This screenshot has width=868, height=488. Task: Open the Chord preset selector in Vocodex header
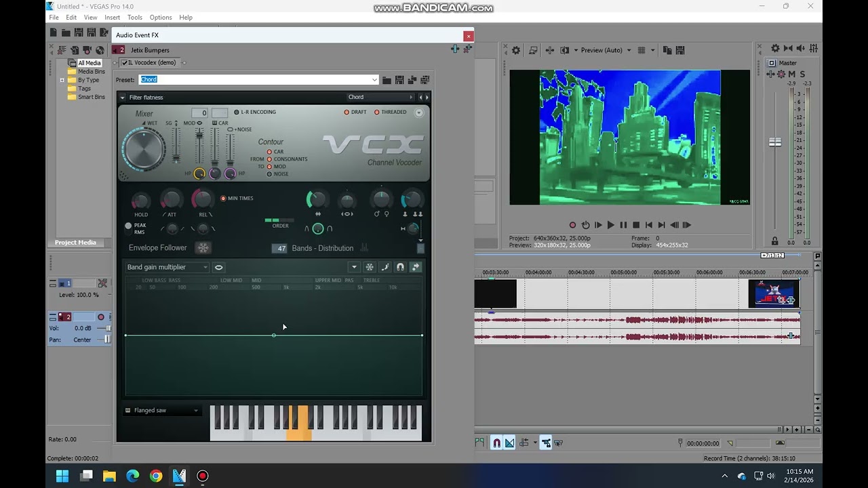tap(380, 98)
